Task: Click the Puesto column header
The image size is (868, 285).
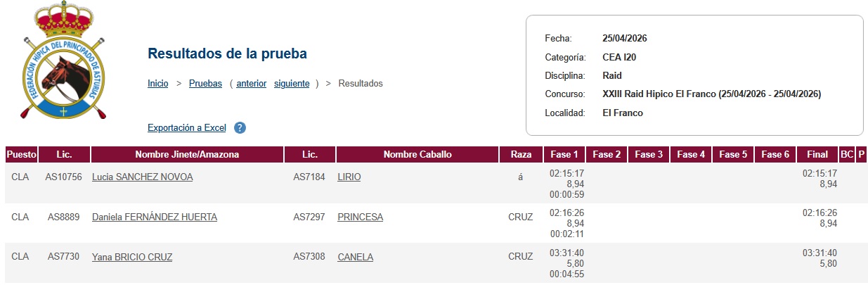Action: pos(20,155)
